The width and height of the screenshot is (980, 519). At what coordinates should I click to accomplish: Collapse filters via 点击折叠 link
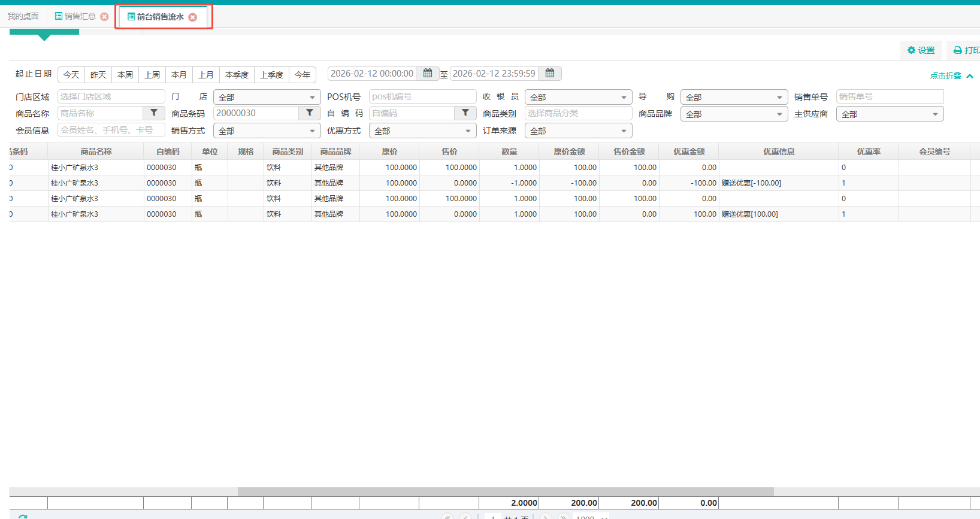[951, 75]
